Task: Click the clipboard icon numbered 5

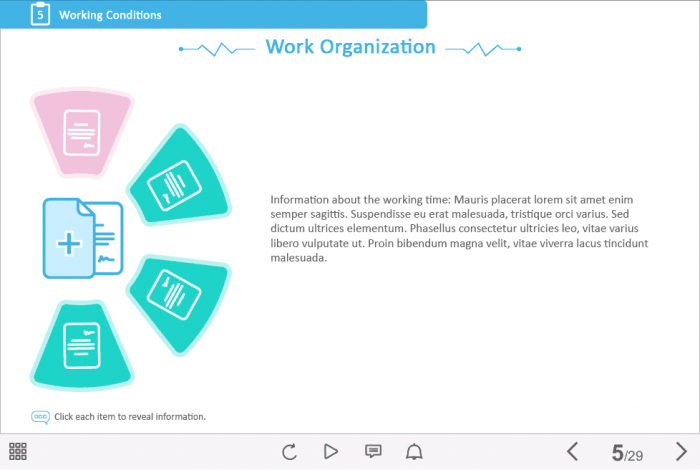Action: pyautogui.click(x=39, y=14)
